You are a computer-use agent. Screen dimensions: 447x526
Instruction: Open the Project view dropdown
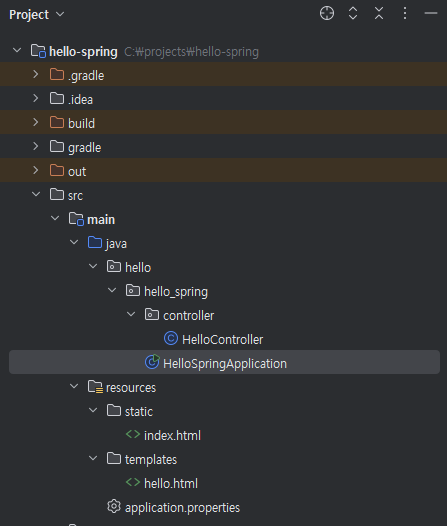pyautogui.click(x=60, y=14)
